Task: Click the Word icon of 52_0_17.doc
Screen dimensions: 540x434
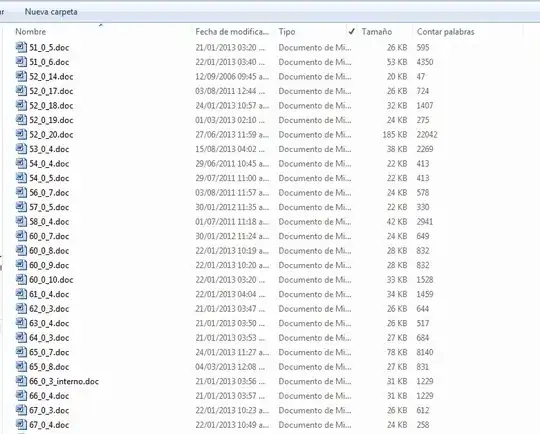Action: click(x=21, y=91)
